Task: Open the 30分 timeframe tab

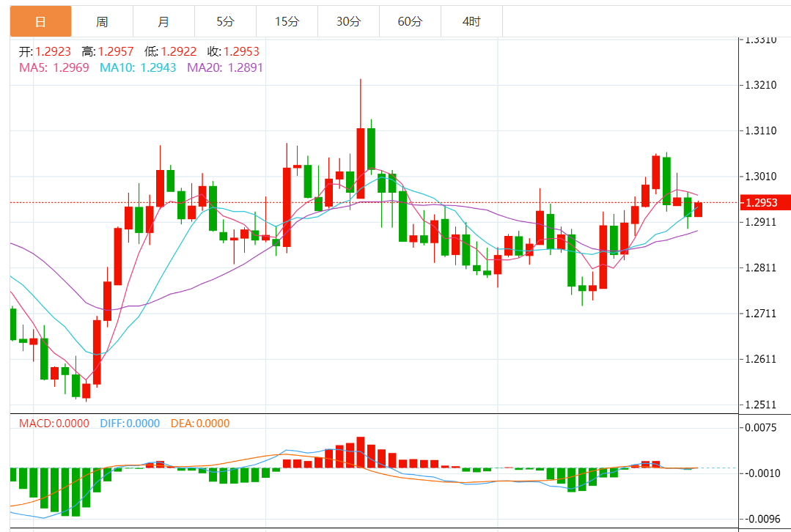Action: pos(349,22)
